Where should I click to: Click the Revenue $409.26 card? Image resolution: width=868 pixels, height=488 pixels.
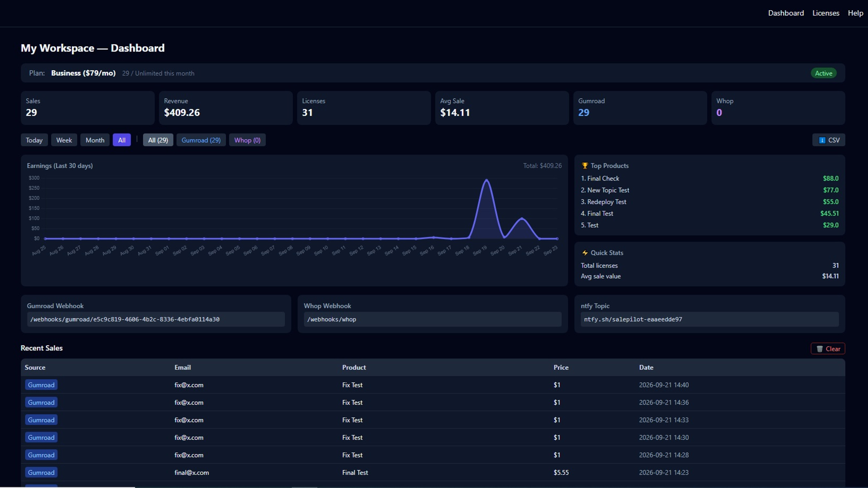point(226,108)
